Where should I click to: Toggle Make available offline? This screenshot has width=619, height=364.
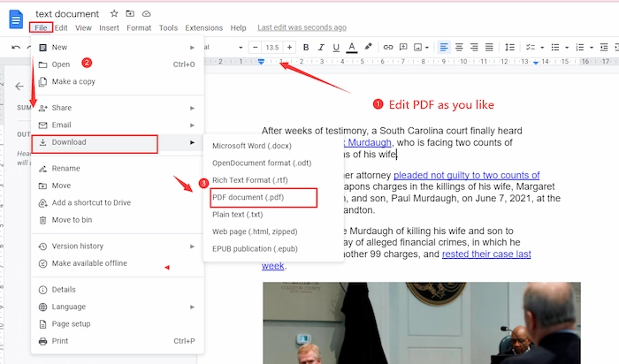[118, 263]
